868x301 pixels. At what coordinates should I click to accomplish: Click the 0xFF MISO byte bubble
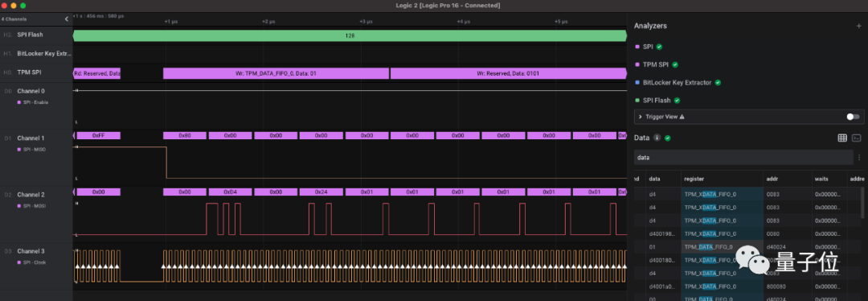99,135
